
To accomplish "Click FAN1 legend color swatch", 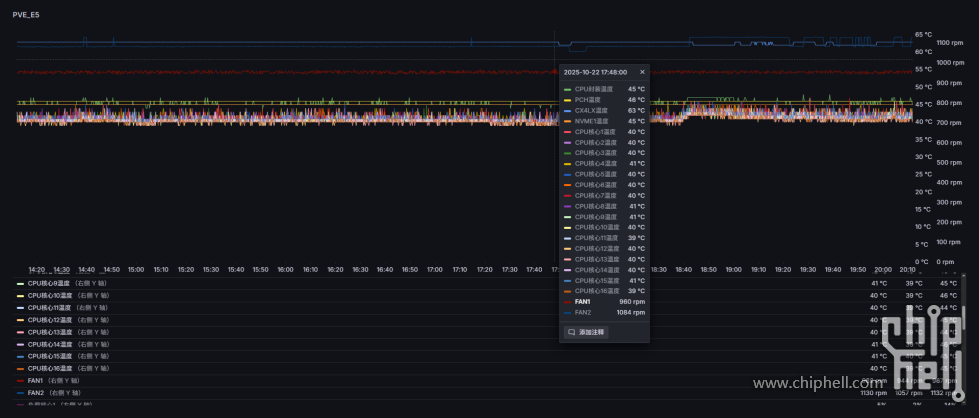I will coord(20,380).
